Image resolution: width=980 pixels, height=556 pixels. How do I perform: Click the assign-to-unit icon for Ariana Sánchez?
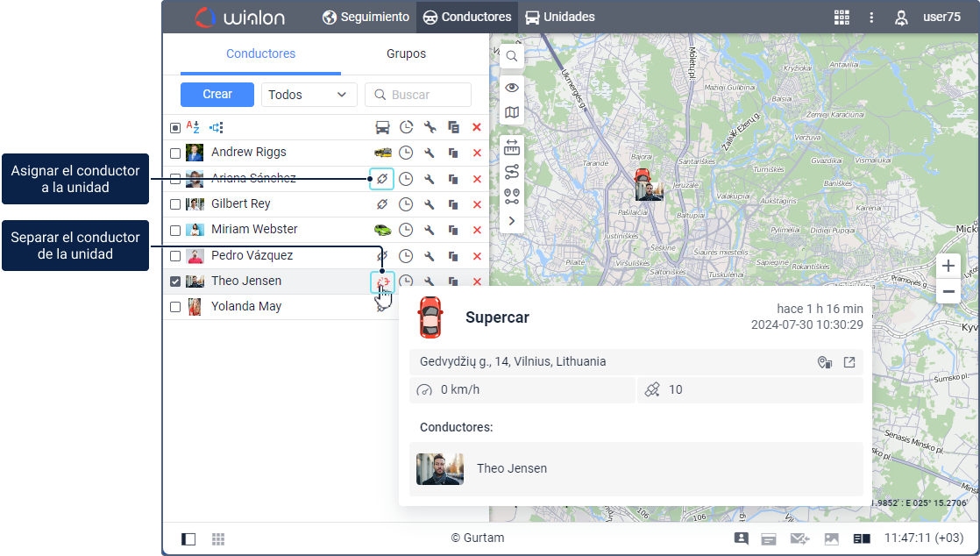coord(381,179)
